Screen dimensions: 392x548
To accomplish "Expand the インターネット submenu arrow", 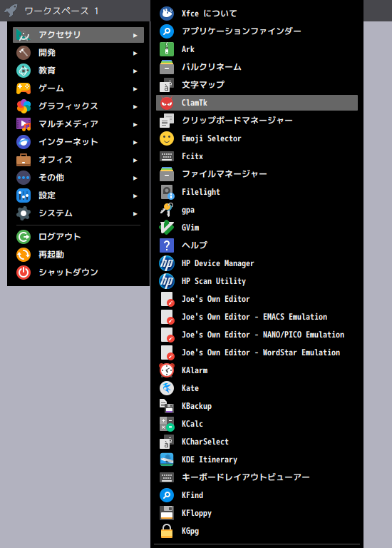I will point(135,142).
